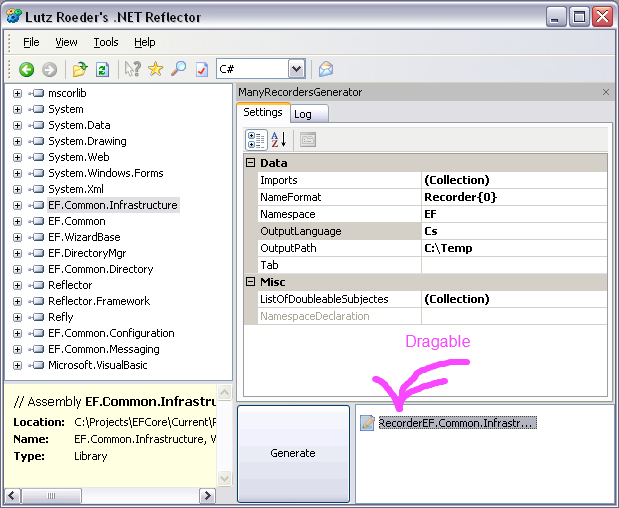The width and height of the screenshot is (619, 508).
Task: Open the Tools menu
Action: point(106,42)
